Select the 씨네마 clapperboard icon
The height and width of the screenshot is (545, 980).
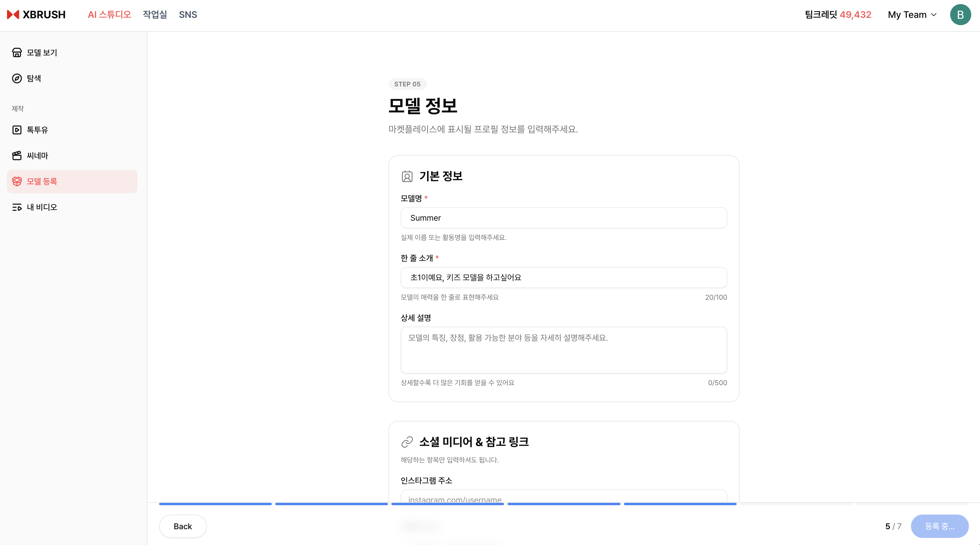tap(17, 156)
